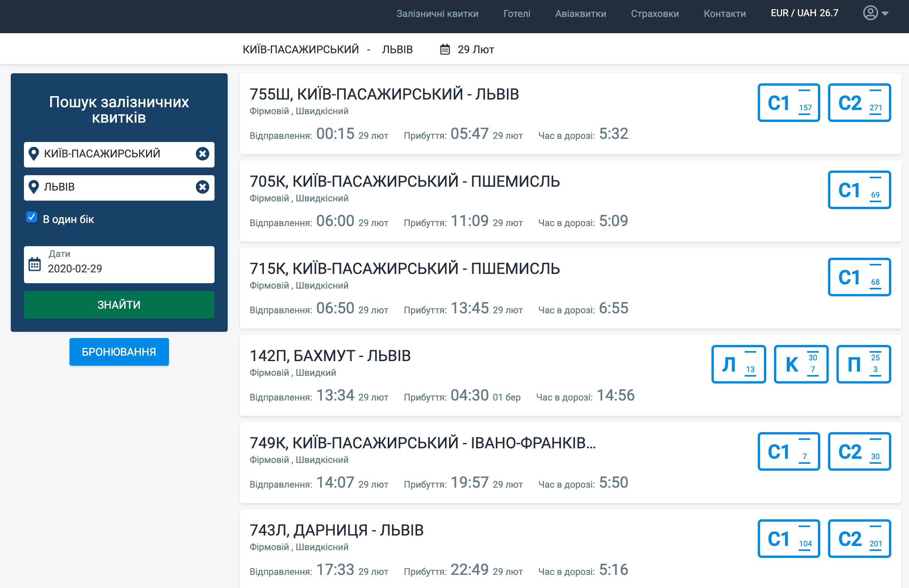Select С2 class with 30 seats on train 749К
Image resolution: width=909 pixels, height=588 pixels.
coord(860,451)
